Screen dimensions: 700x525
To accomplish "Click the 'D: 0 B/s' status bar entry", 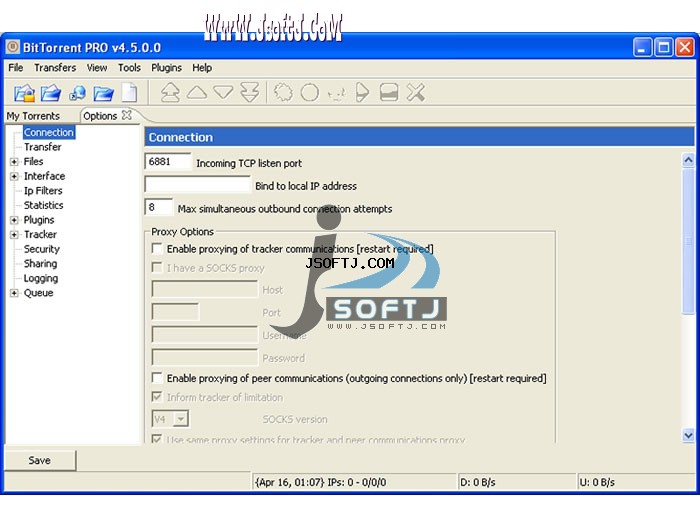I will 478,482.
